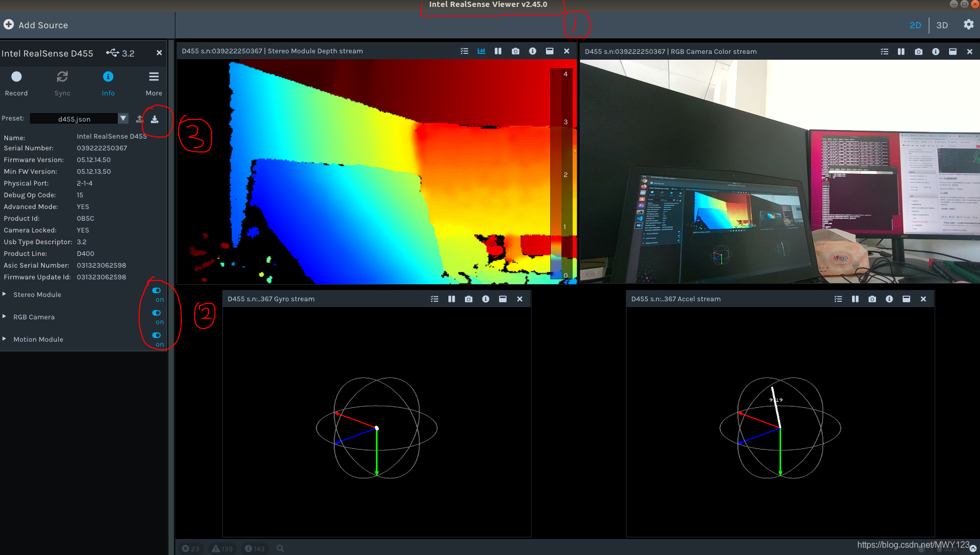Click the RGB Camera Color stream image
This screenshot has width=980, height=555.
pos(780,171)
